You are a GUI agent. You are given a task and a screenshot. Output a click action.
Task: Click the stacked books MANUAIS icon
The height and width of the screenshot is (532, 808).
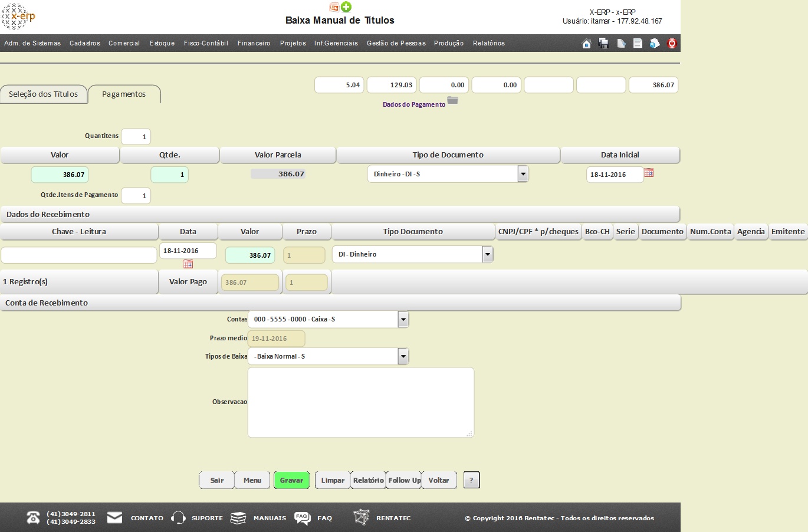tap(238, 518)
